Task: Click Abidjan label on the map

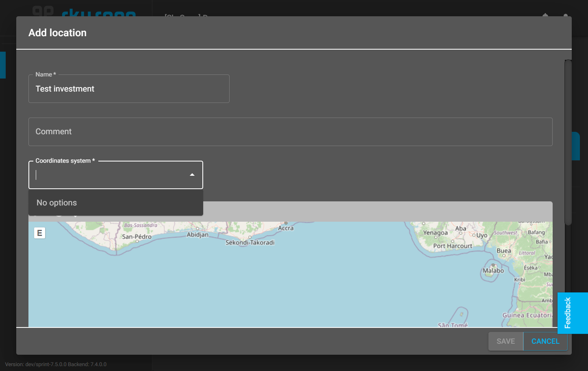Action: click(197, 235)
